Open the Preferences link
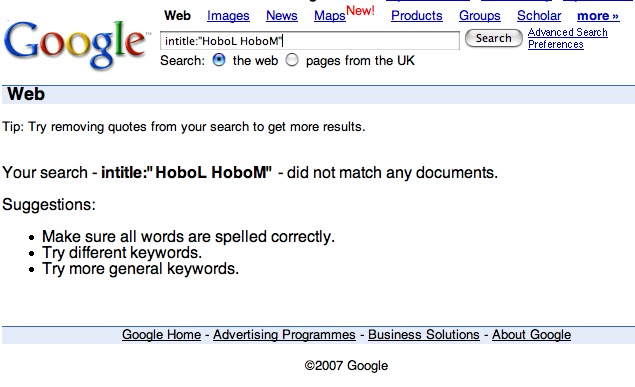 pos(556,45)
